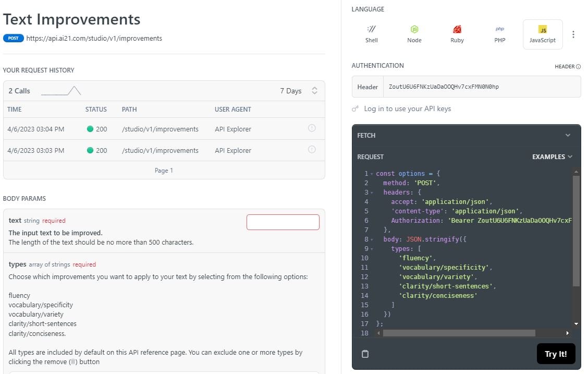Open the more languages menu icon
This screenshot has height=374, width=588.
tap(573, 34)
